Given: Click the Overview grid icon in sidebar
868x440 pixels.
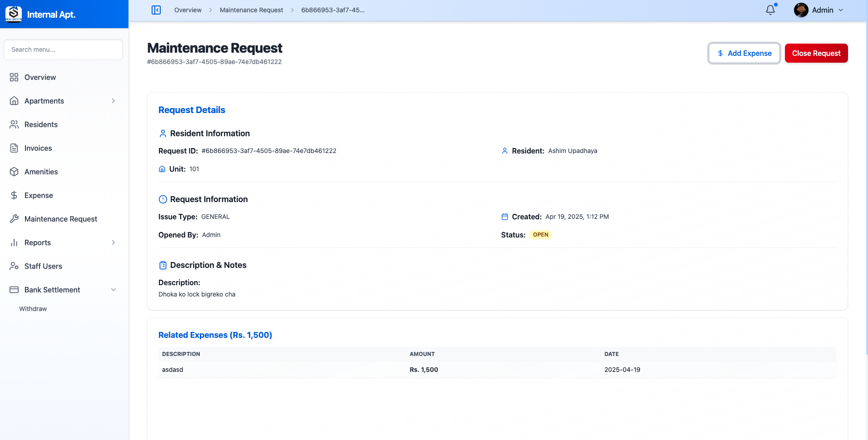Looking at the screenshot, I should (14, 77).
